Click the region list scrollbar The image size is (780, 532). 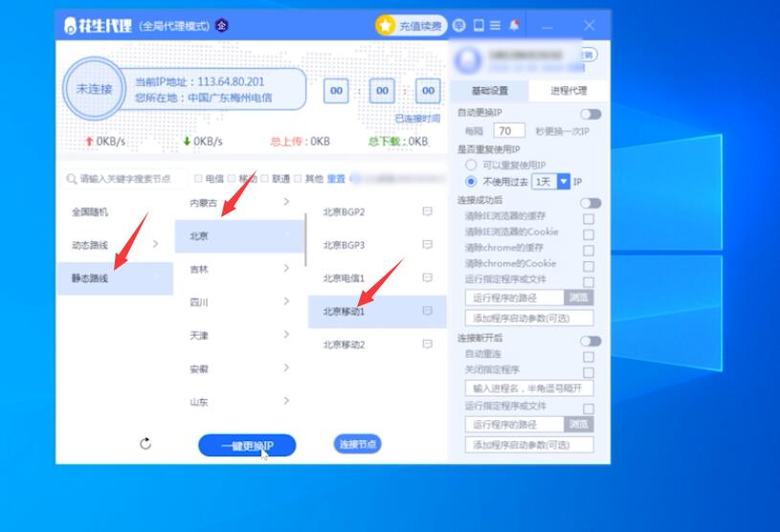pos(305,240)
